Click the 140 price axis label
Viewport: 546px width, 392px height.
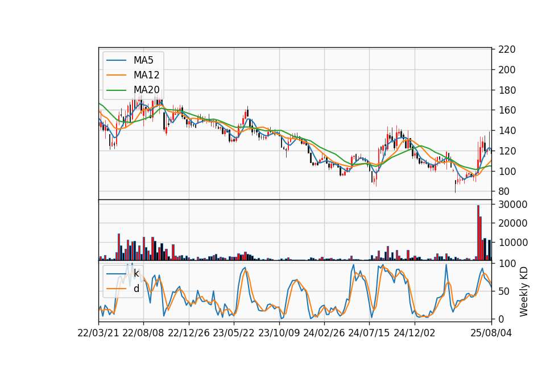click(x=507, y=131)
